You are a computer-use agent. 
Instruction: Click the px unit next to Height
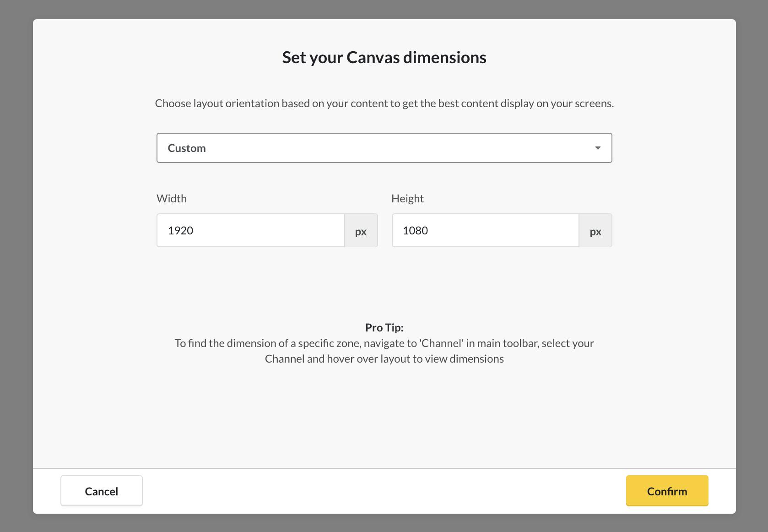tap(595, 231)
